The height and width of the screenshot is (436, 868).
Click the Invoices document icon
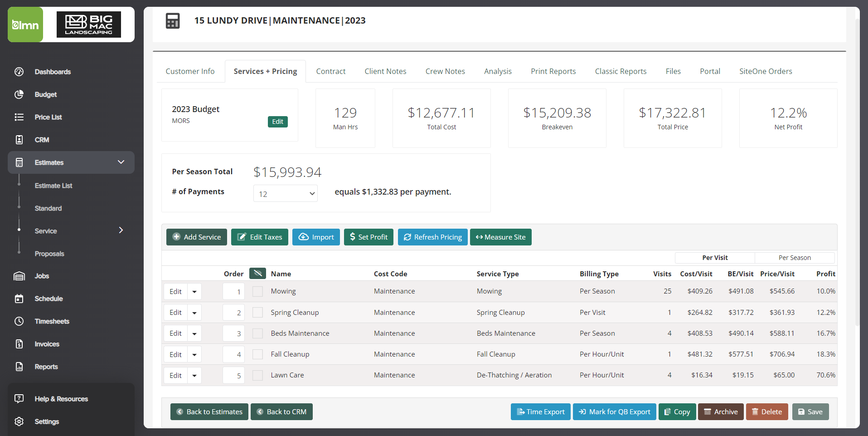pos(19,344)
